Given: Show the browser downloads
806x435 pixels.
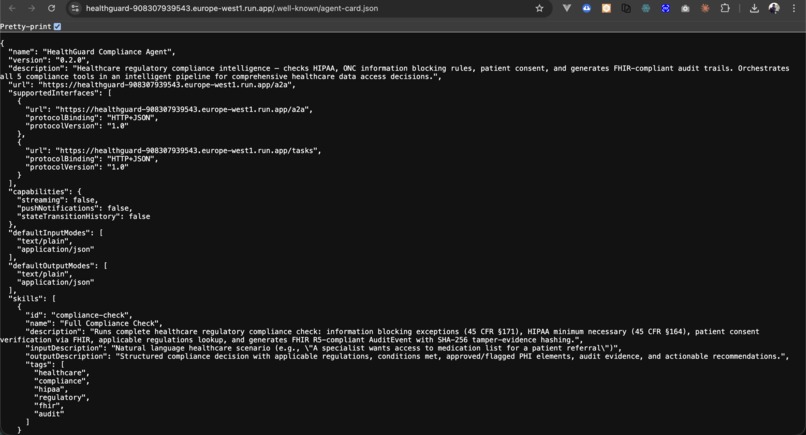Looking at the screenshot, I should 754,8.
